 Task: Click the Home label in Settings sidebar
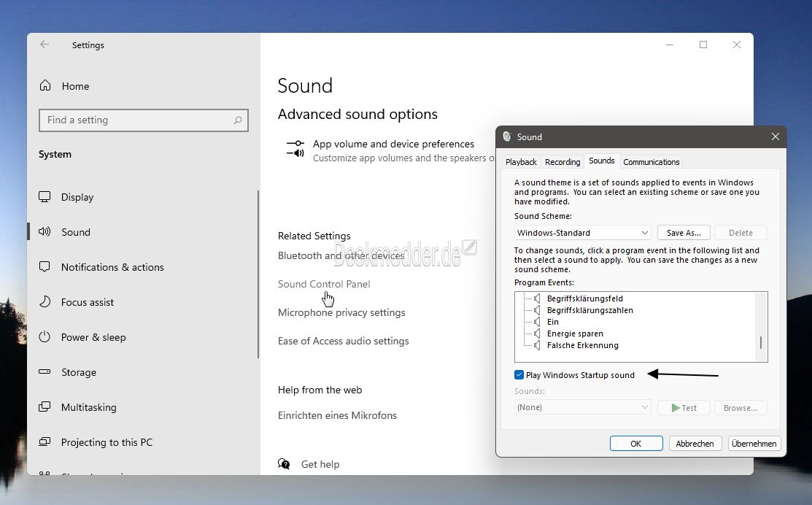[75, 86]
